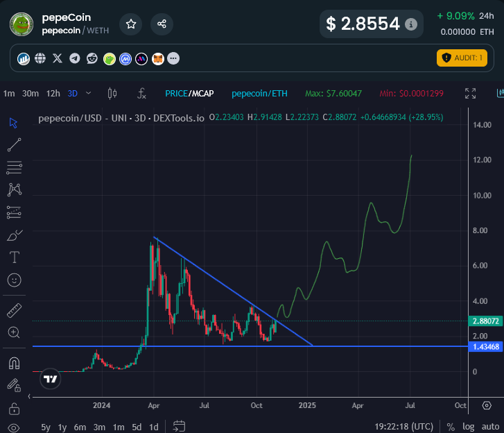The width and height of the screenshot is (504, 433).
Task: Open chart settings gear near time axis
Action: (487, 405)
